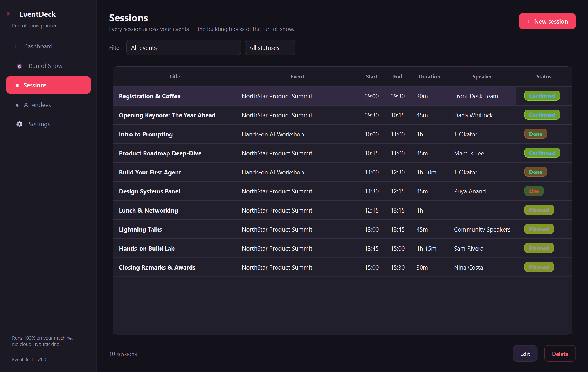
Task: Click Confirmed badge for Opening Keynote
Action: coord(542,115)
